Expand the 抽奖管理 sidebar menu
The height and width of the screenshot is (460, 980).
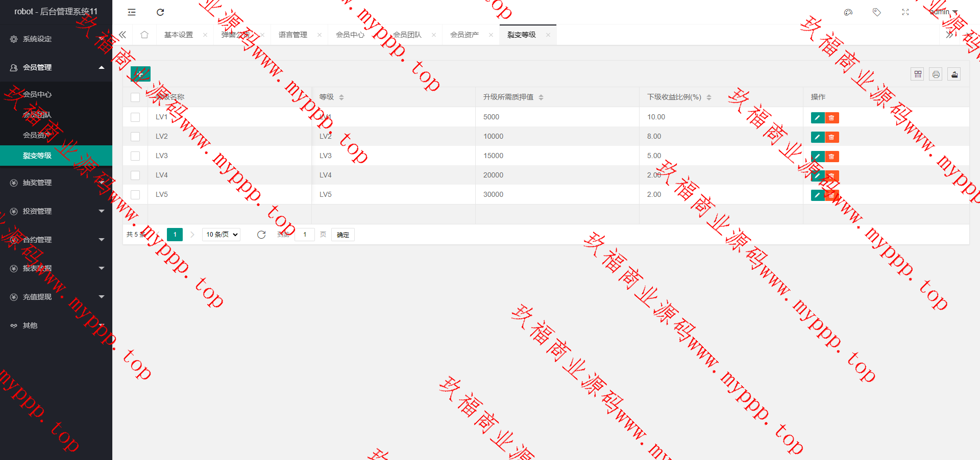pos(56,183)
